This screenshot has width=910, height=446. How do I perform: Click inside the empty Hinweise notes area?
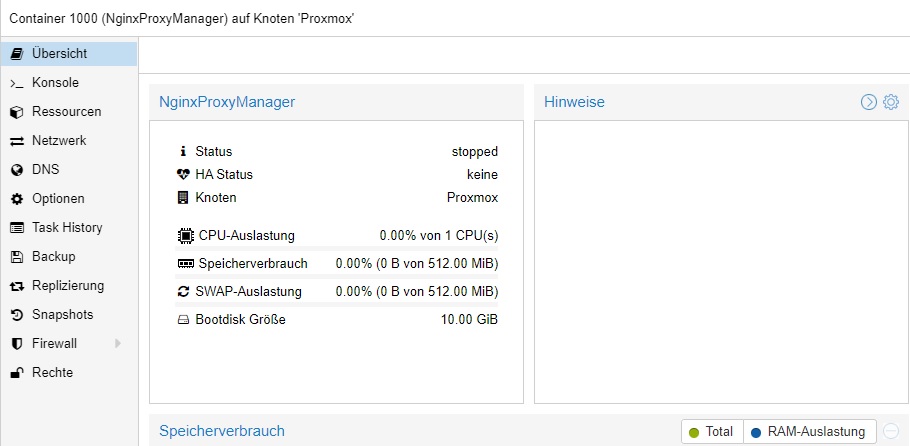tap(721, 262)
